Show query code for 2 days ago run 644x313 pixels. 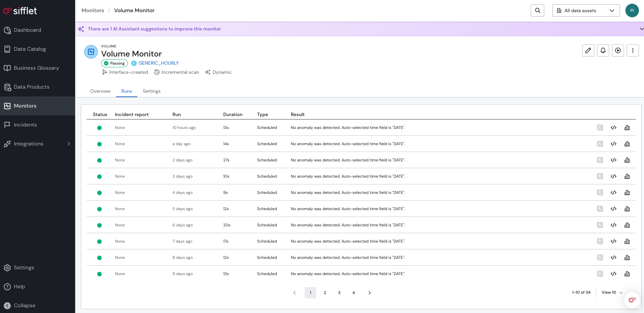pos(614,160)
